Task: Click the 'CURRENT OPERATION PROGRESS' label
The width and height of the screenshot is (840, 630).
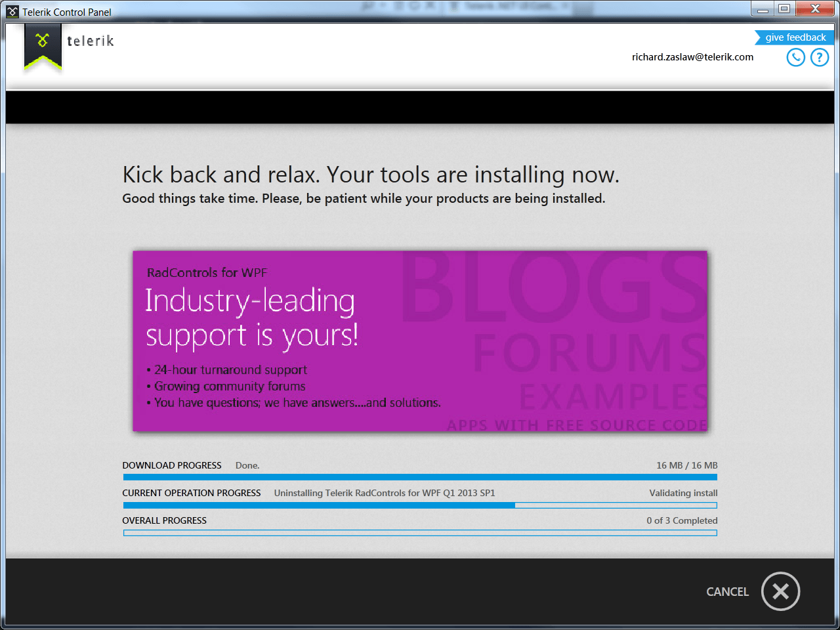Action: (192, 493)
